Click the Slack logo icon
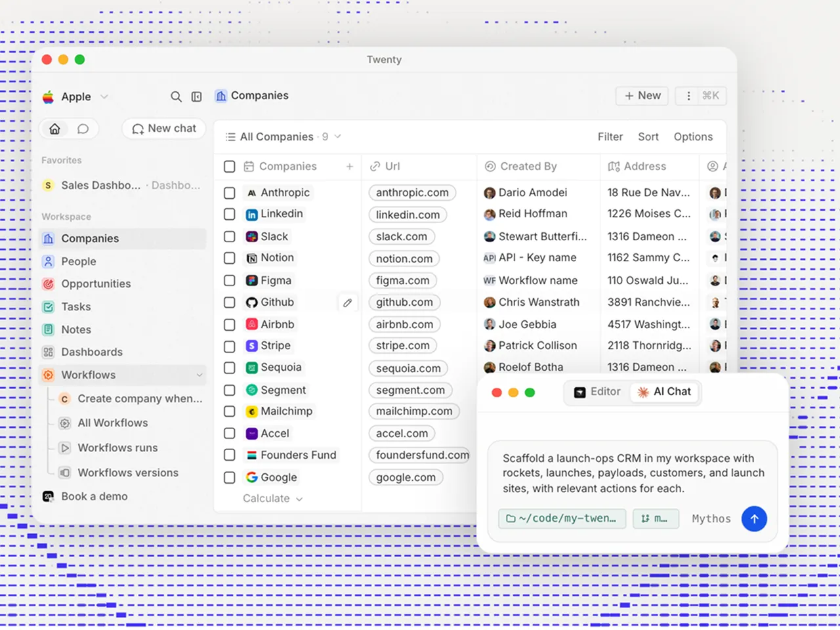This screenshot has height=630, width=840. (x=251, y=237)
